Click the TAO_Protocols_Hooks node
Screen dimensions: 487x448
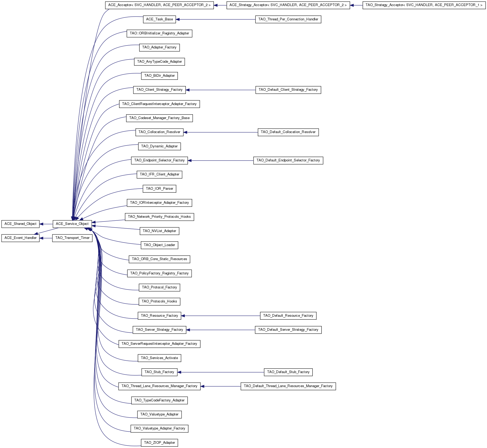pos(159,301)
